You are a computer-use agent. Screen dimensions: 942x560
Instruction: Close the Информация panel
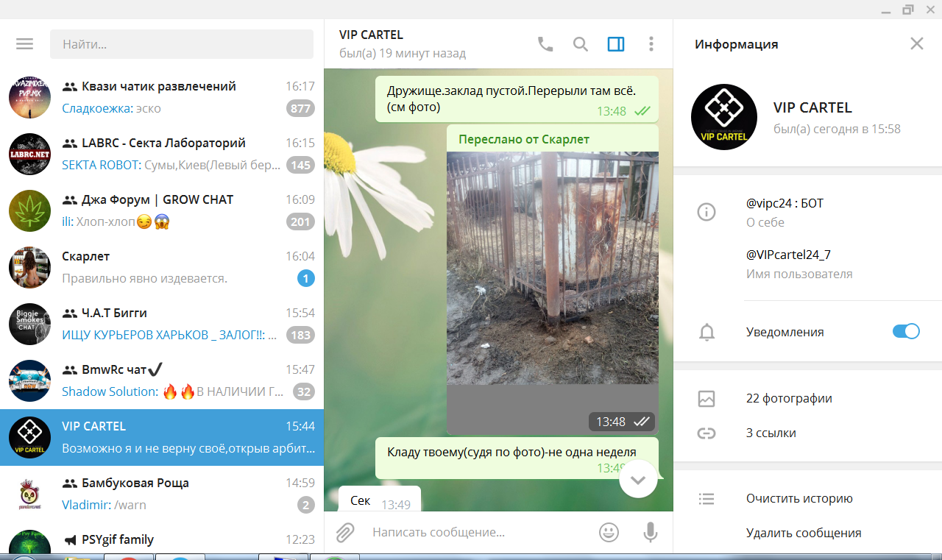click(917, 43)
